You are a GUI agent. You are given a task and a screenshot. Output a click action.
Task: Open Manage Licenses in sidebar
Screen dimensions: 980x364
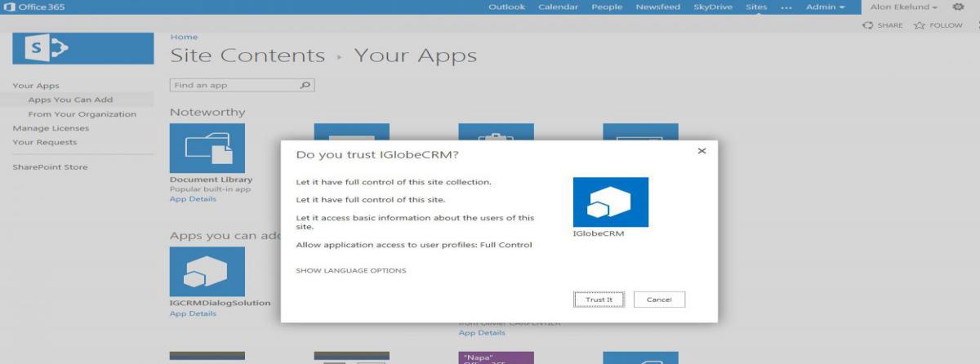[51, 128]
